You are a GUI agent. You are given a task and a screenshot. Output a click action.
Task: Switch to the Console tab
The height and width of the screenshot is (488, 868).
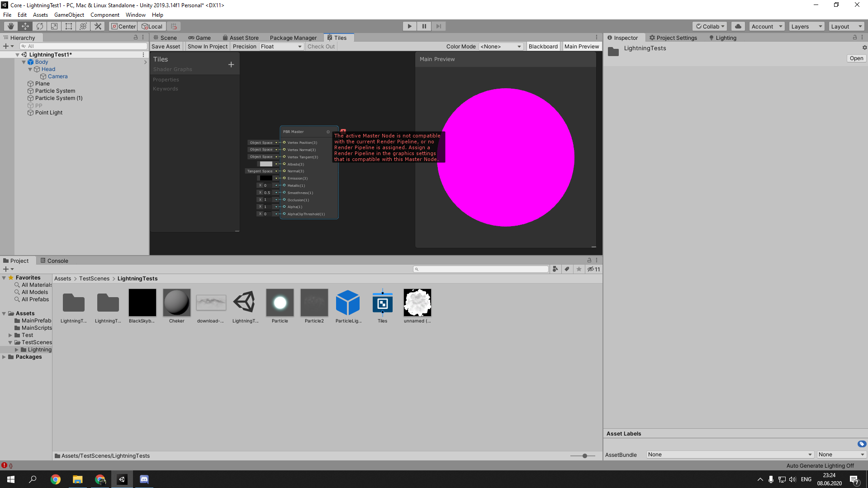(54, 261)
